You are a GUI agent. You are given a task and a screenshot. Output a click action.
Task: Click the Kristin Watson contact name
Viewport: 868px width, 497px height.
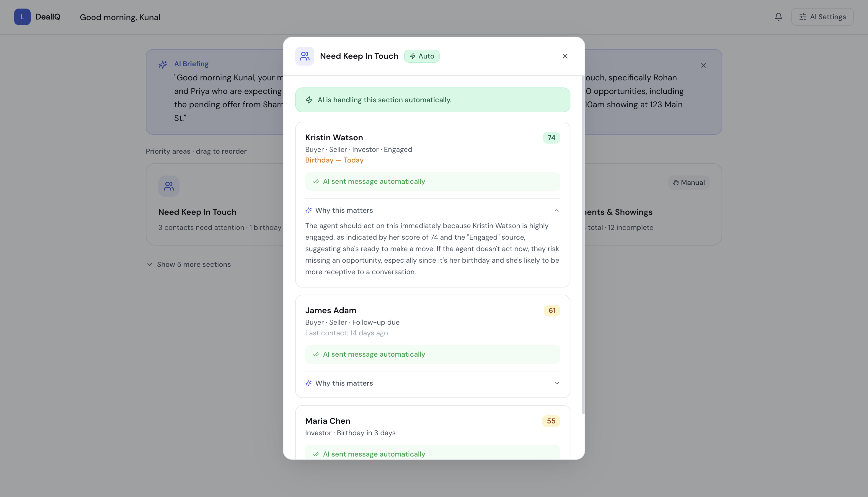point(334,138)
